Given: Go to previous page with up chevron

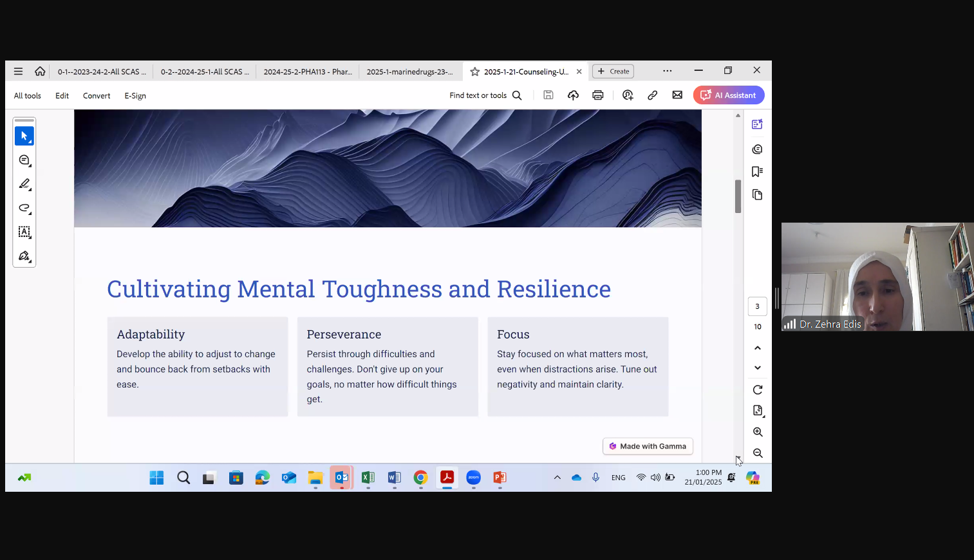Looking at the screenshot, I should [x=758, y=348].
